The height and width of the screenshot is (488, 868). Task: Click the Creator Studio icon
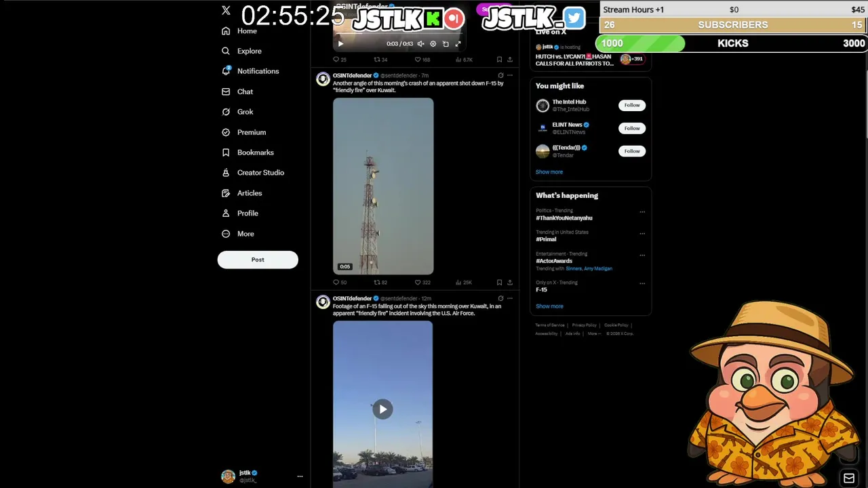coord(226,173)
